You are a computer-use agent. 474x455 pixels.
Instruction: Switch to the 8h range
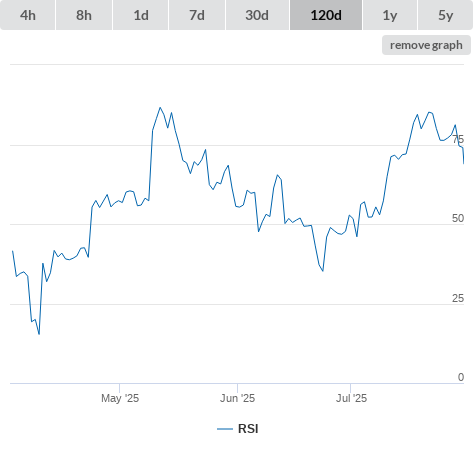84,15
